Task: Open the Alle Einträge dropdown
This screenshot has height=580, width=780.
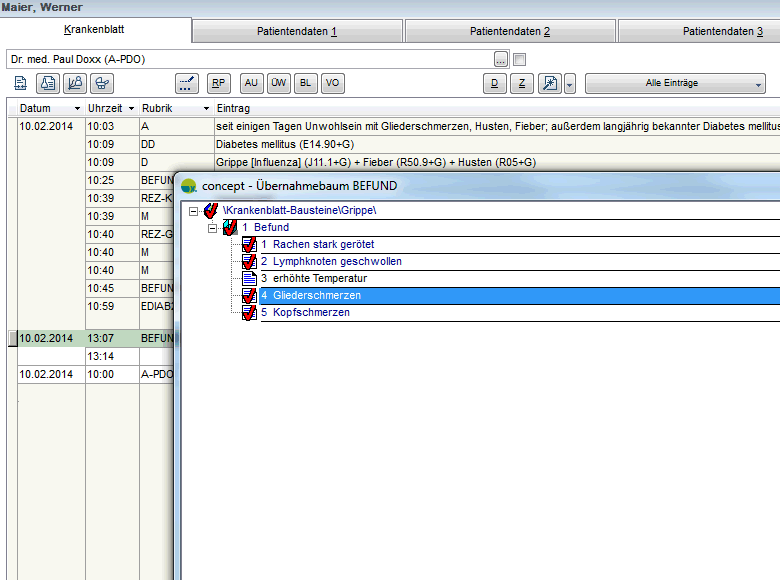Action: 675,83
